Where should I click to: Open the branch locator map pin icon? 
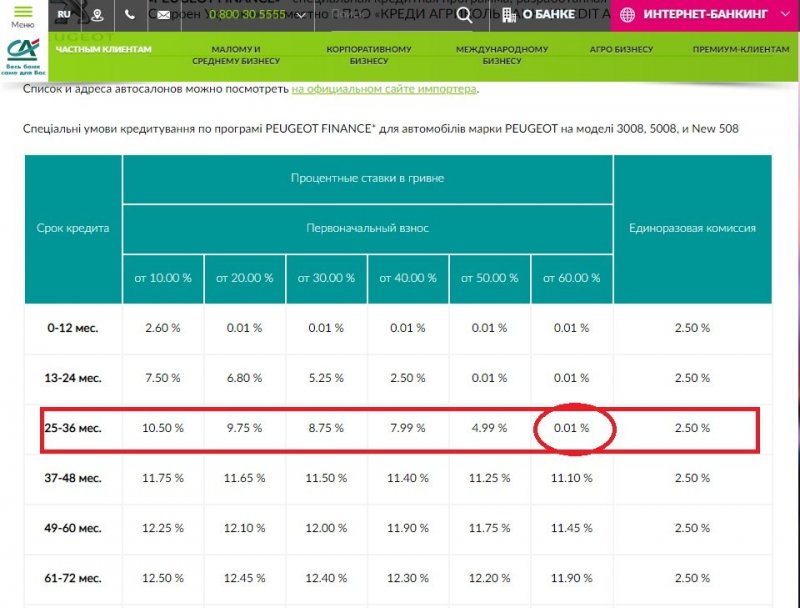point(97,15)
